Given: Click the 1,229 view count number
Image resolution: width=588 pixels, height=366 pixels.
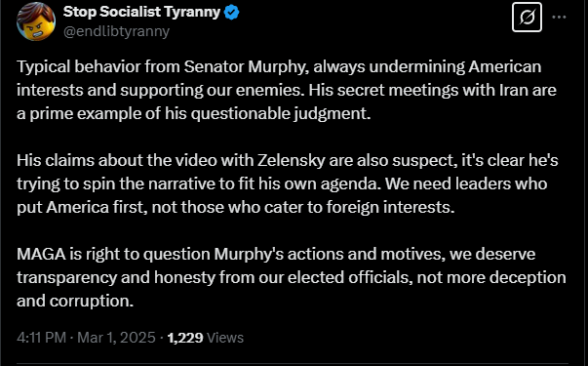Looking at the screenshot, I should (x=185, y=338).
